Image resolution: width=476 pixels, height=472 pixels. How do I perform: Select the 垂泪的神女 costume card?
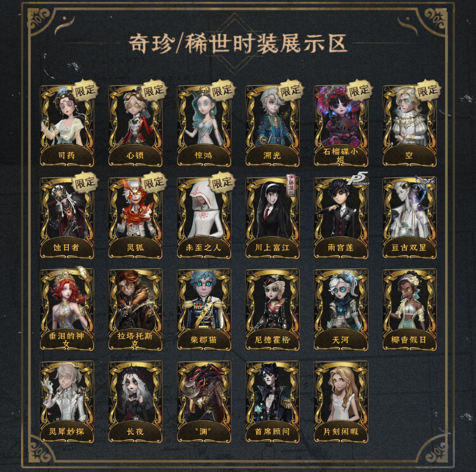click(67, 310)
